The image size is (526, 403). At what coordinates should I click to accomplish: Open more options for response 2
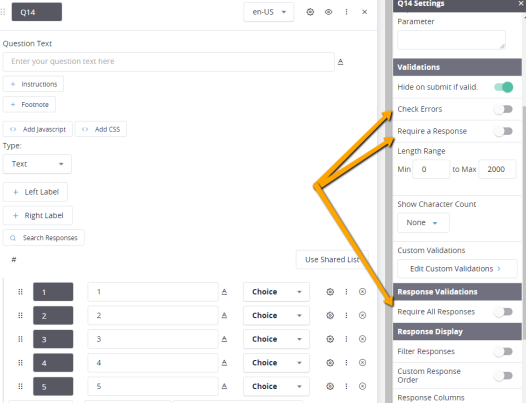pos(346,315)
